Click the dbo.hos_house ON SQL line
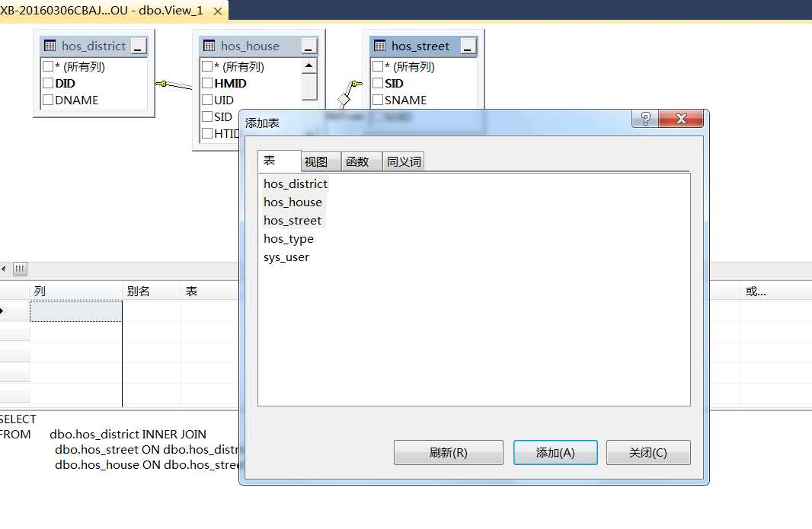This screenshot has width=812, height=529. (148, 465)
